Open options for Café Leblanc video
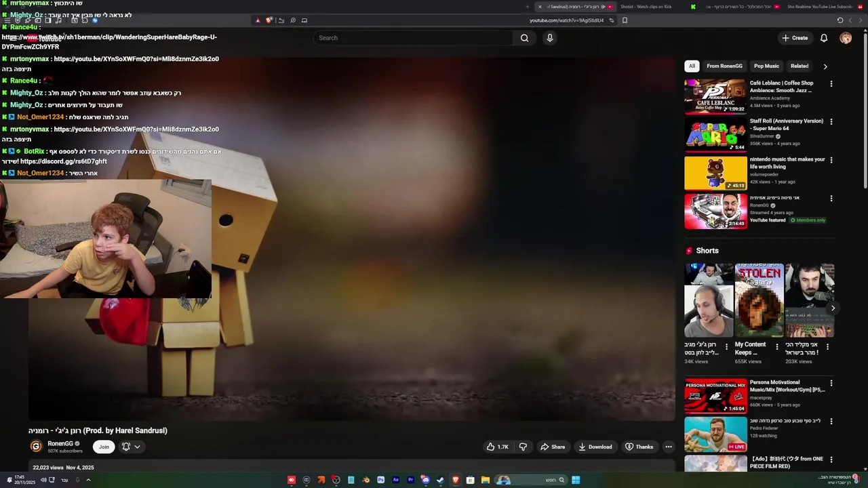868x488 pixels. pos(831,84)
